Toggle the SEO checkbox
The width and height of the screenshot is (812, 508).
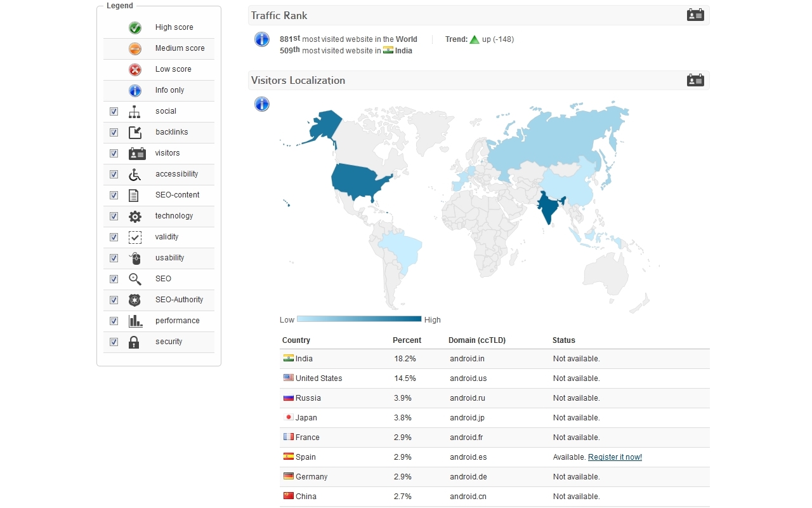click(x=114, y=279)
